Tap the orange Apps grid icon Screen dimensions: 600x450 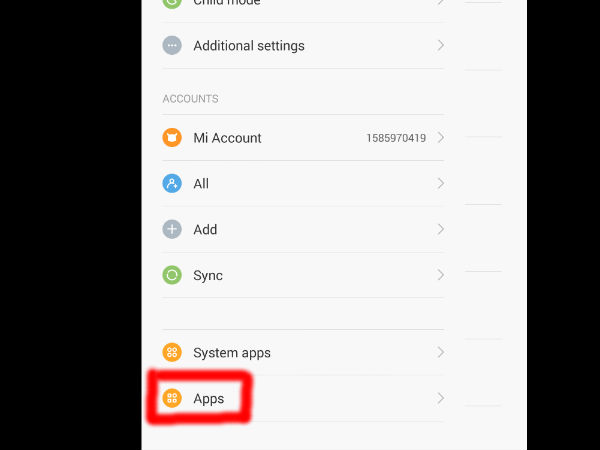[x=172, y=398]
